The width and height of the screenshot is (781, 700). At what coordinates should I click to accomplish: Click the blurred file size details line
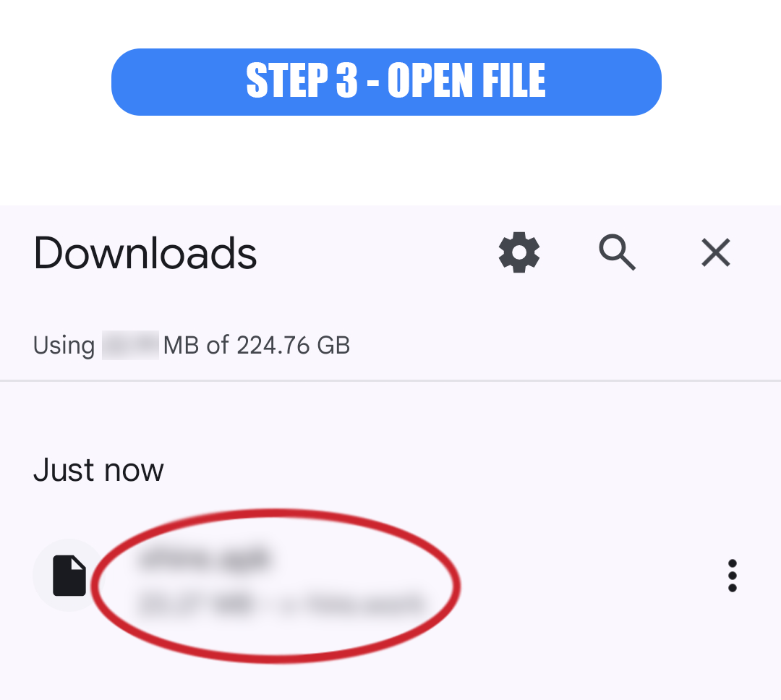282,605
